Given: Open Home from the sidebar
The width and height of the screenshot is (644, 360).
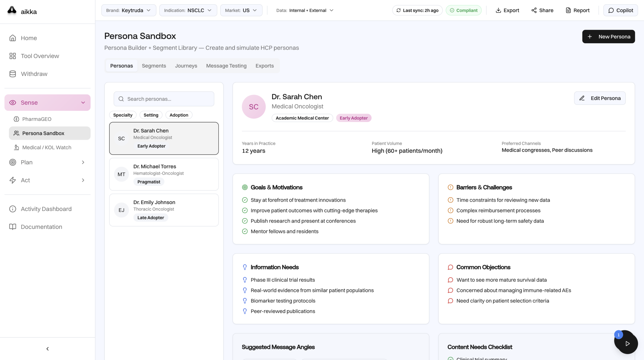Looking at the screenshot, I should (29, 38).
